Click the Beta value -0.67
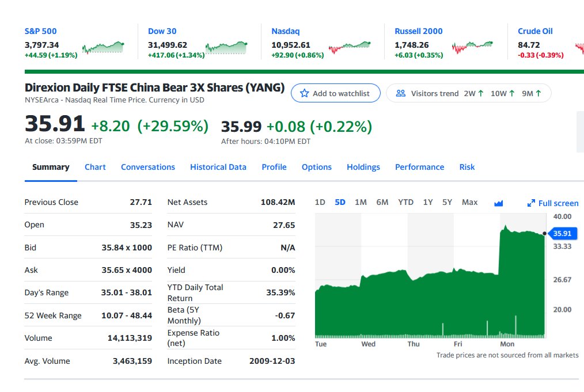This screenshot has width=584, height=392. 285,315
